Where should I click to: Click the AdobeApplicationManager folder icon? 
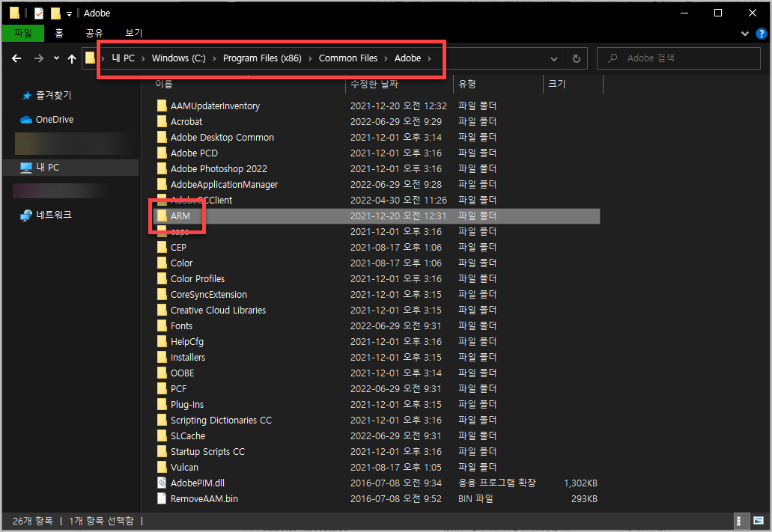[162, 185]
